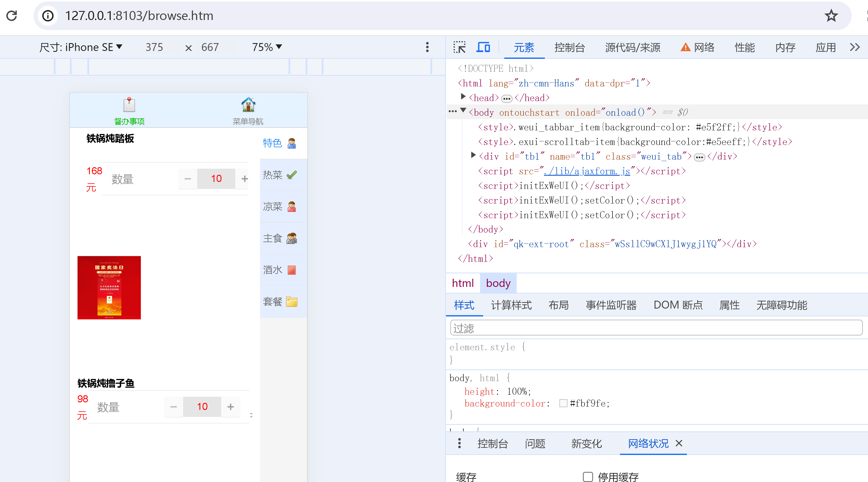Click quantity value for 铁锅炖踏板
Image resolution: width=868 pixels, height=482 pixels.
[x=216, y=178]
